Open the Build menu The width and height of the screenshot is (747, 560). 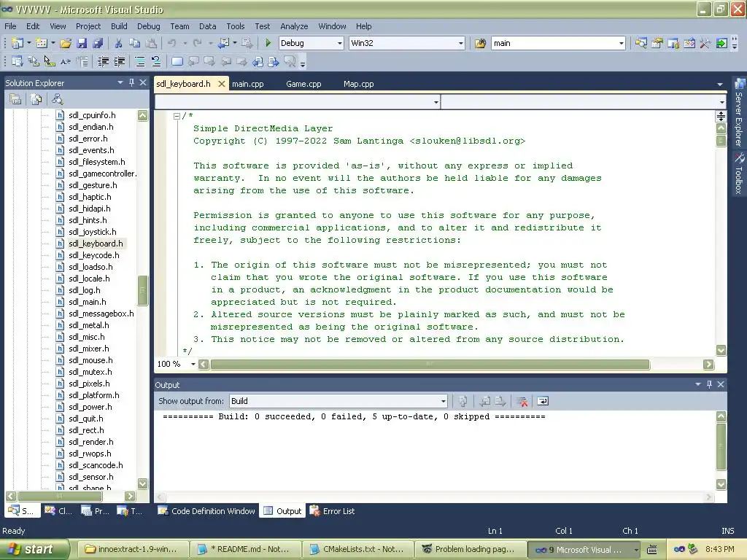click(119, 26)
